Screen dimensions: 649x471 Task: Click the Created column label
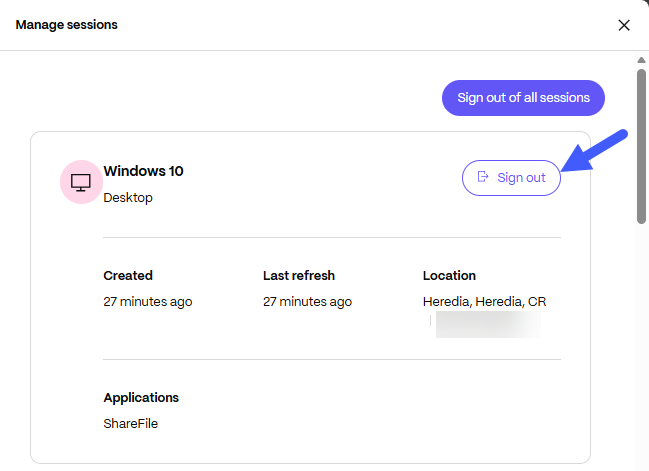(128, 275)
